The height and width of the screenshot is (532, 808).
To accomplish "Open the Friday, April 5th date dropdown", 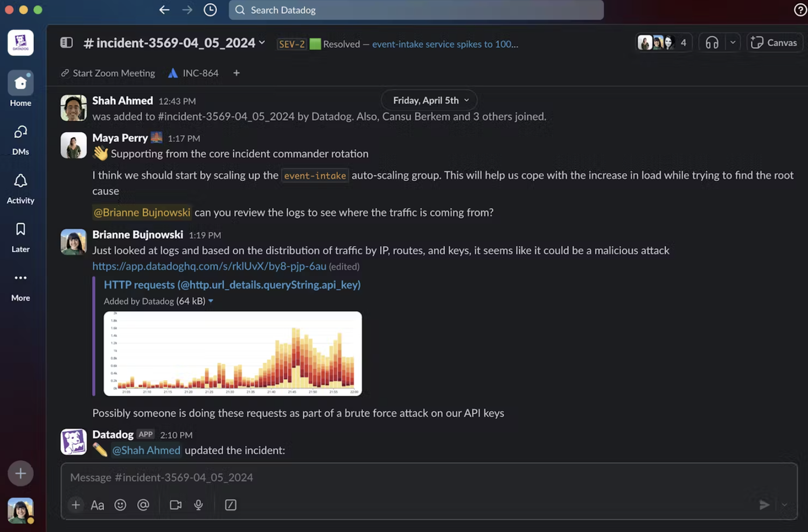I will tap(429, 100).
